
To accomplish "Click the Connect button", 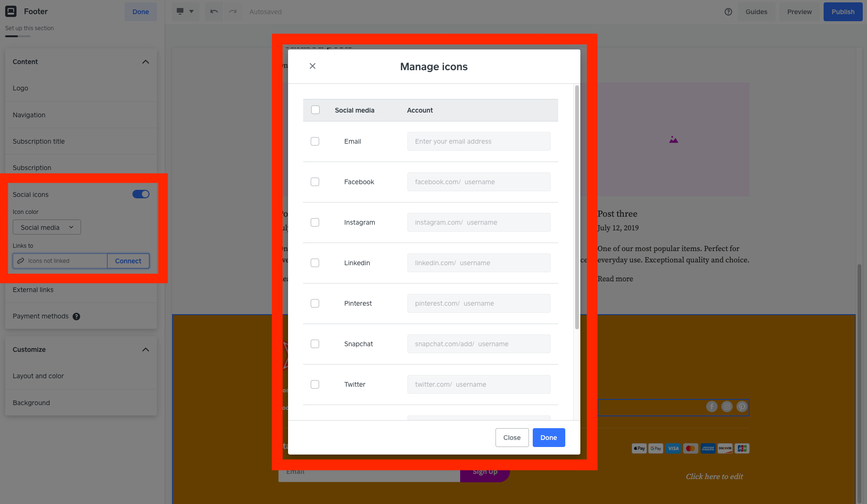I will point(128,261).
